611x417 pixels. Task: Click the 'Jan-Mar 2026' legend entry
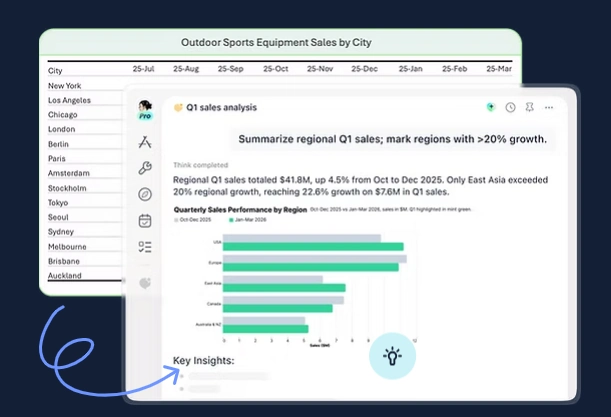tap(248, 220)
